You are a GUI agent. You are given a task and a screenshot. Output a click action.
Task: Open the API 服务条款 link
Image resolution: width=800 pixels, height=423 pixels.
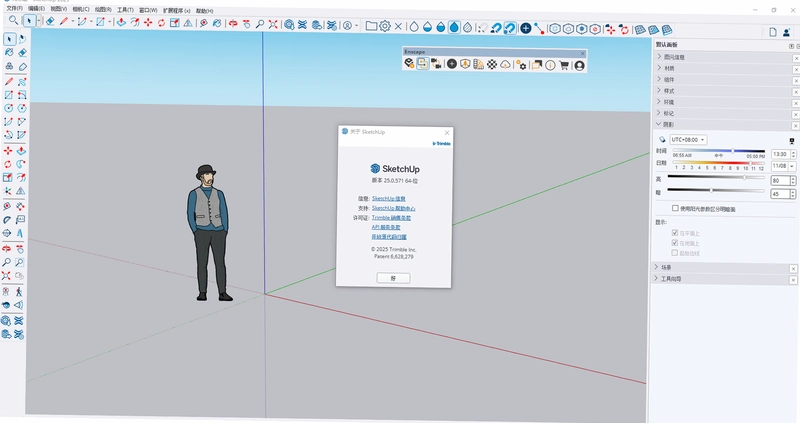point(386,228)
